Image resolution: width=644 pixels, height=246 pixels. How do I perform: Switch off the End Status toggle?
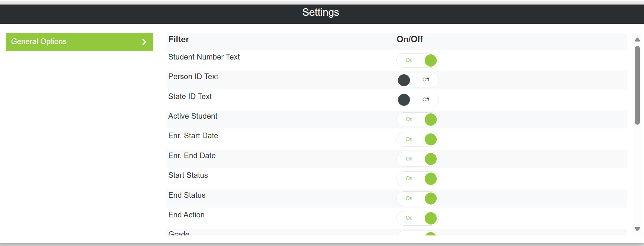coord(418,199)
